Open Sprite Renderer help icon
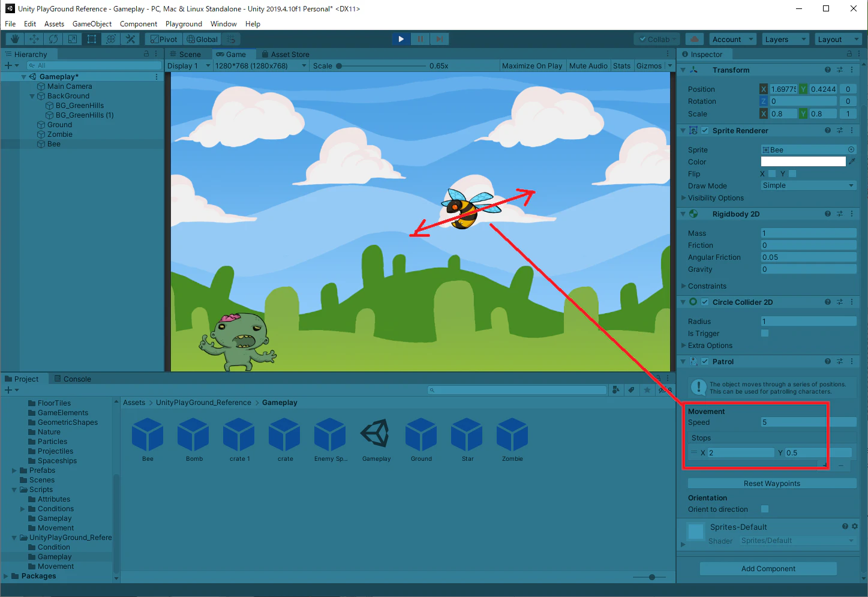This screenshot has width=868, height=597. click(x=828, y=130)
